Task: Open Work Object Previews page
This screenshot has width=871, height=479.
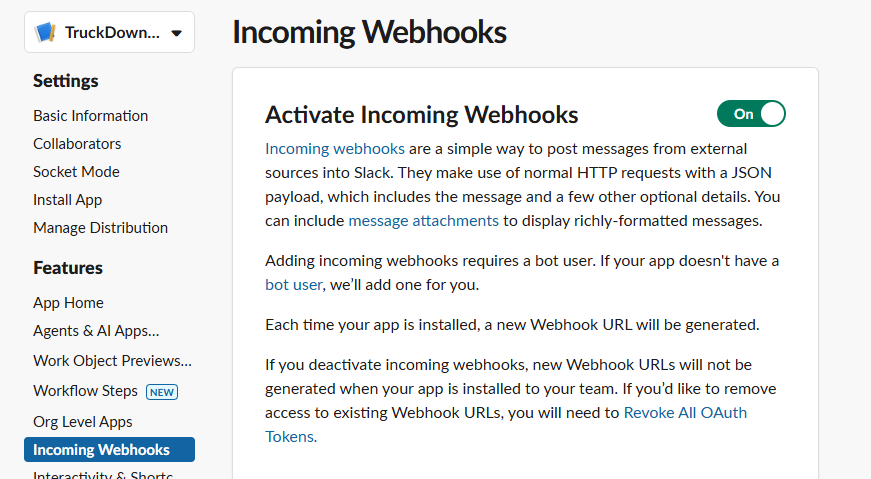Action: [x=112, y=361]
